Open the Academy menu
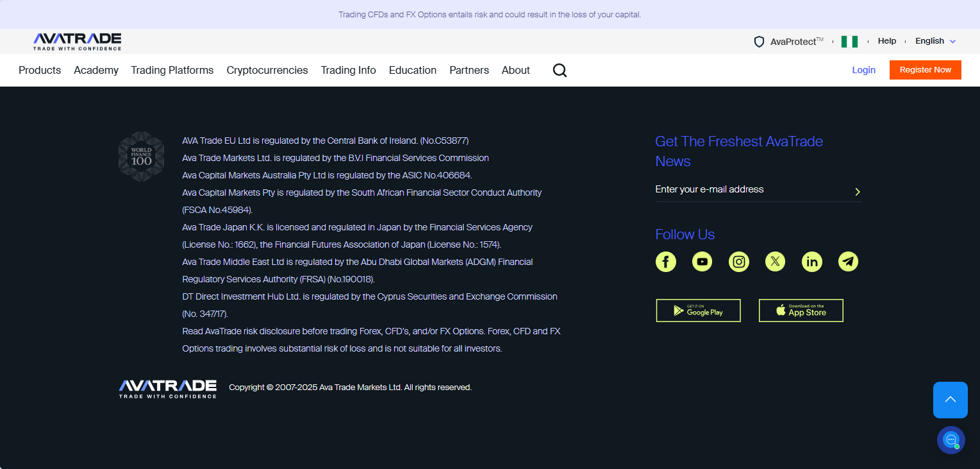Viewport: 980px width, 469px height. pos(96,71)
